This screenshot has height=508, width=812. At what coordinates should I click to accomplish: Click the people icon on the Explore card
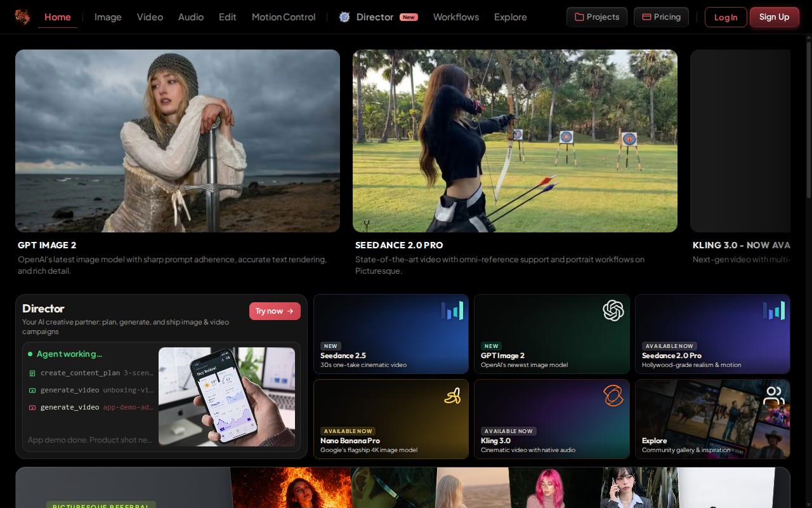(x=774, y=396)
